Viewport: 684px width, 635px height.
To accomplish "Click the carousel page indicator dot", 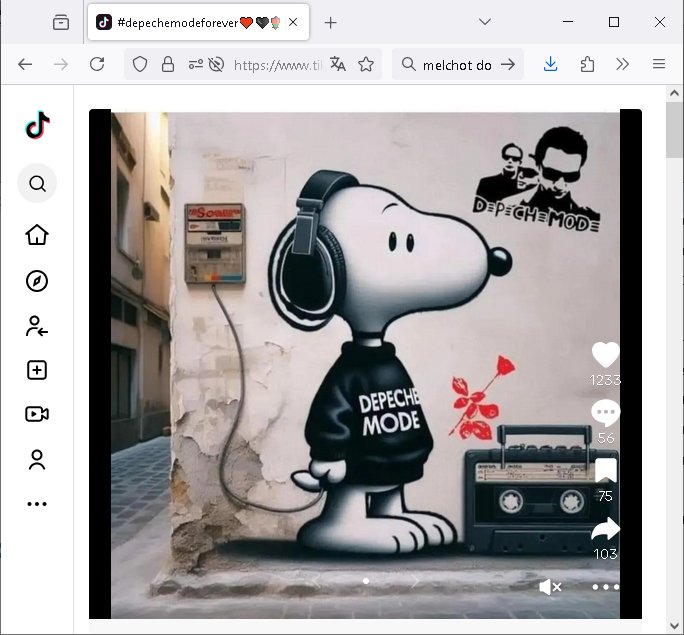I will click(x=366, y=581).
